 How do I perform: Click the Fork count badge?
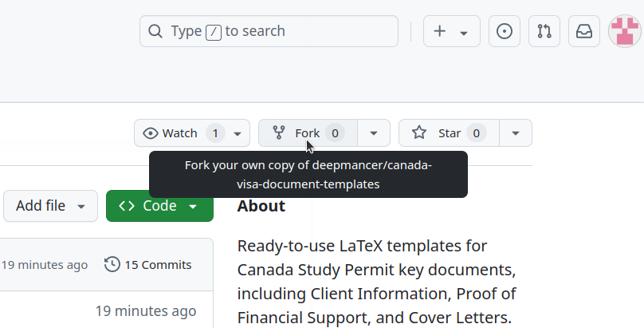click(x=335, y=133)
